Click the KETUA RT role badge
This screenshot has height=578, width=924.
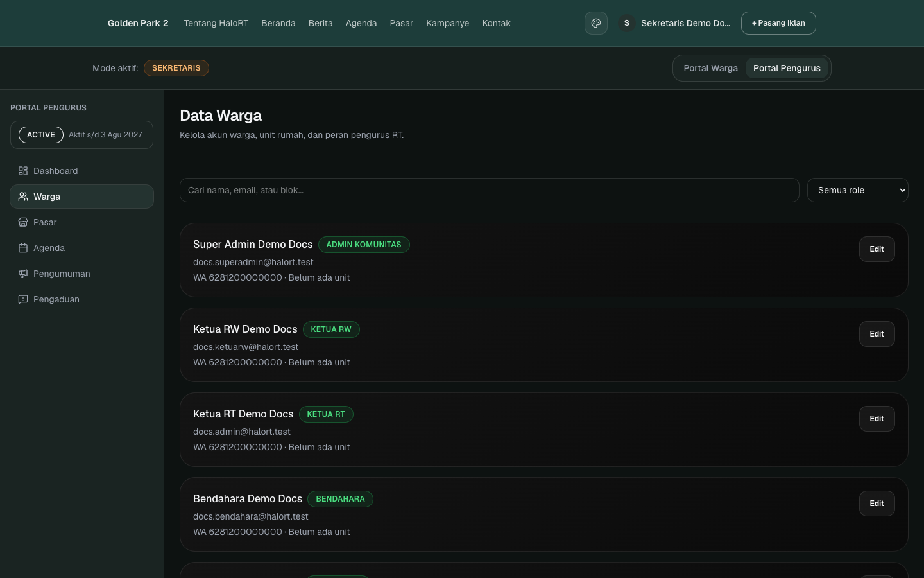326,414
